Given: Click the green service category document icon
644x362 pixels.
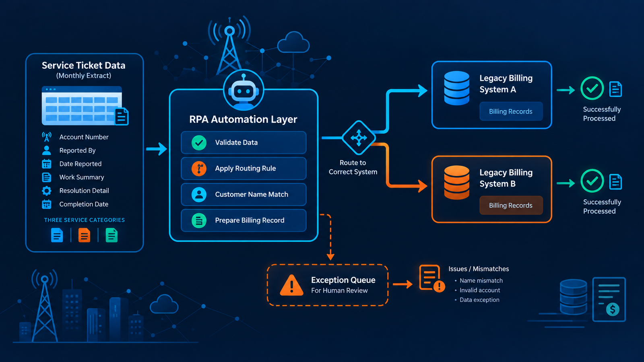Looking at the screenshot, I should click(111, 235).
